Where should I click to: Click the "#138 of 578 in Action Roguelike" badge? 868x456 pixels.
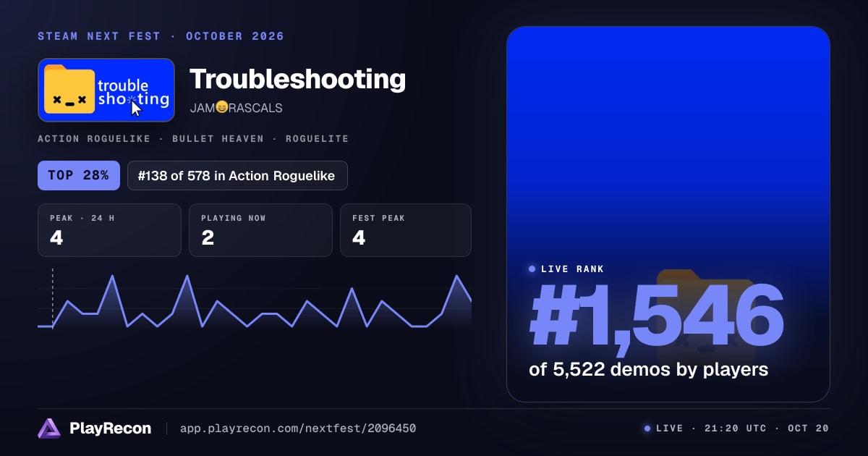tap(237, 175)
